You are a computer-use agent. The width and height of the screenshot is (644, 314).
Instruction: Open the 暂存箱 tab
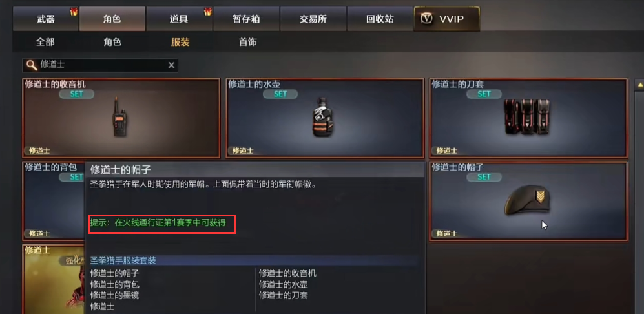point(247,19)
